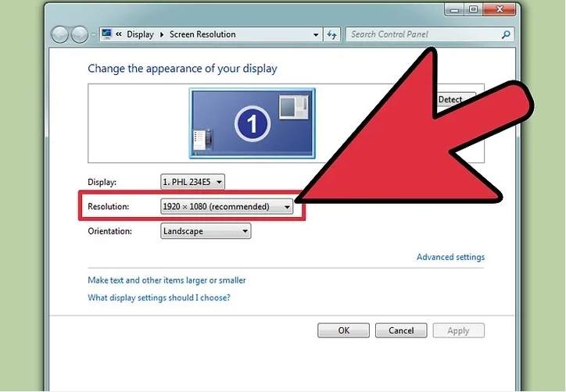The height and width of the screenshot is (392, 566).
Task: Open the recent pages arrow beside navigation buttons
Action: tap(95, 35)
